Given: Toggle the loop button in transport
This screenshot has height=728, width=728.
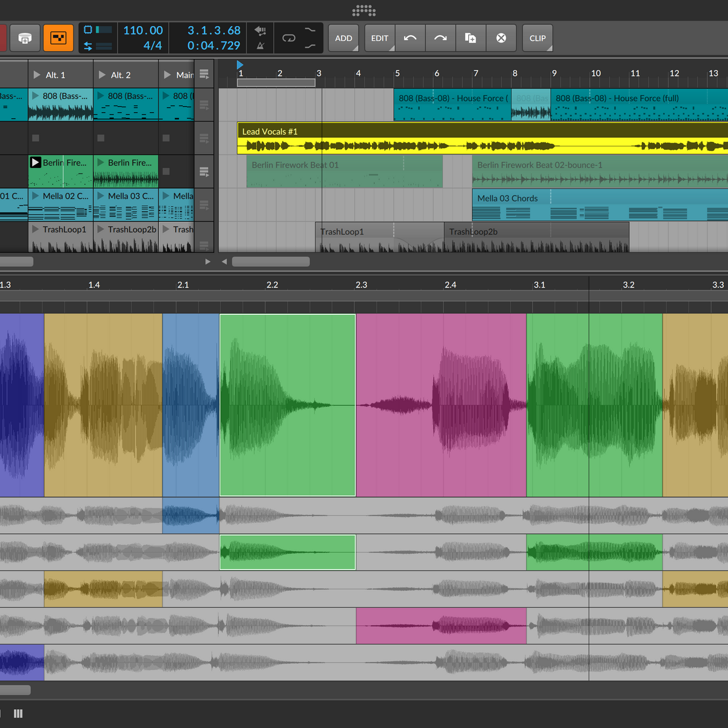Looking at the screenshot, I should click(x=289, y=38).
